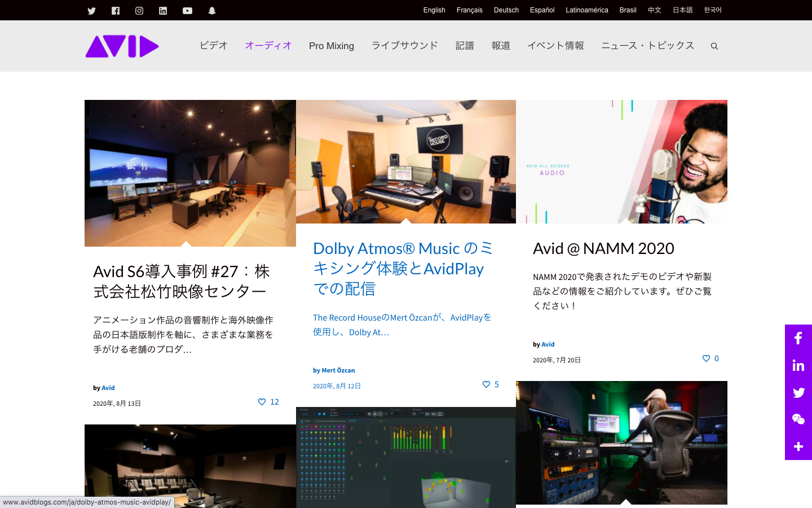Open the イベント情報 menu item

pos(555,46)
